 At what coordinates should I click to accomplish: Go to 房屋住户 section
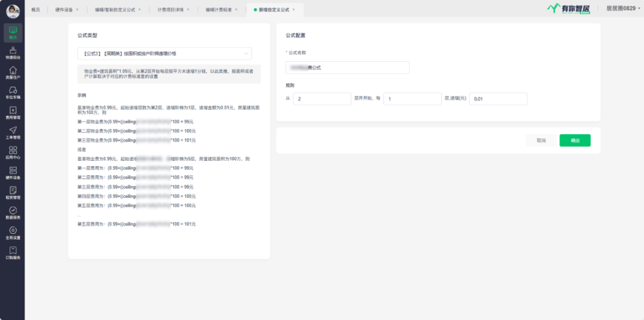tap(13, 73)
